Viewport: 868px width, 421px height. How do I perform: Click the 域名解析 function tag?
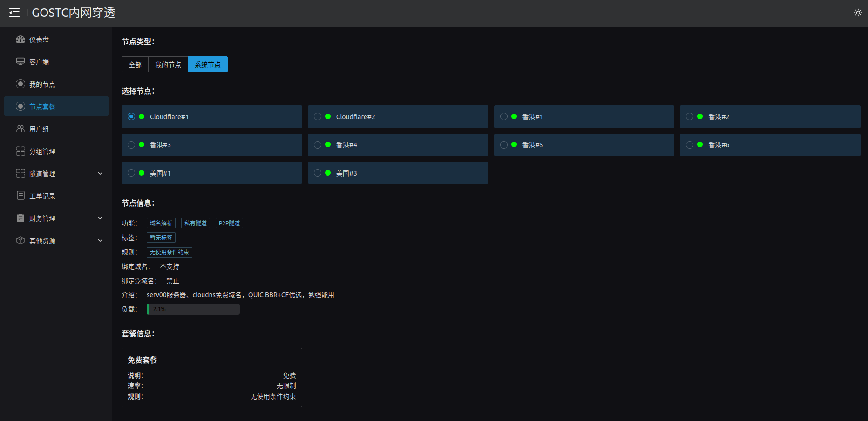coord(161,224)
